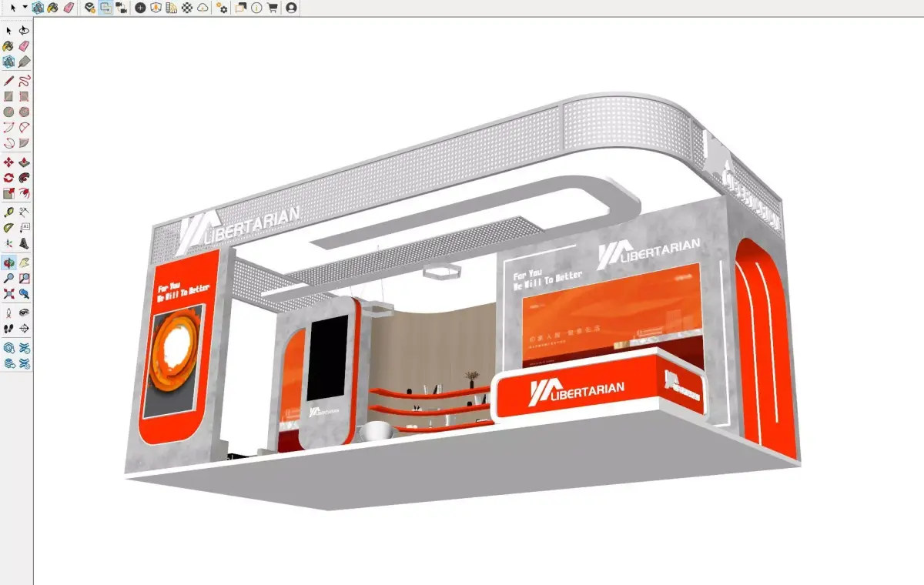Screen dimensions: 924x585
Task: Select the Eraser tool in the left toolbar
Action: (25, 45)
